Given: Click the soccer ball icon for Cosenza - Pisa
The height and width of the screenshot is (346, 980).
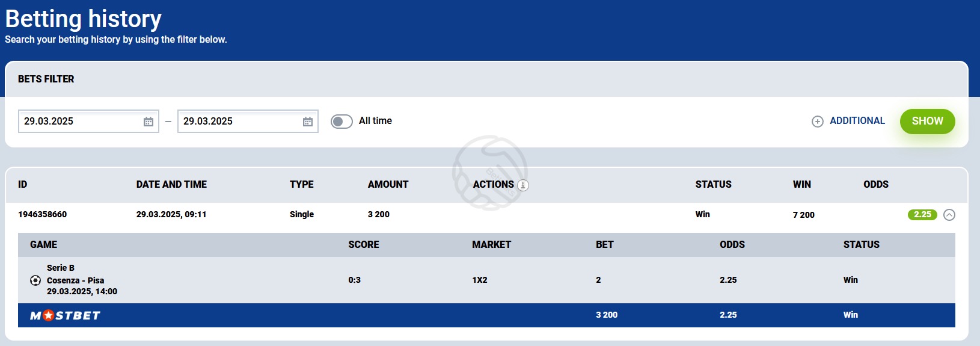Looking at the screenshot, I should coord(35,280).
